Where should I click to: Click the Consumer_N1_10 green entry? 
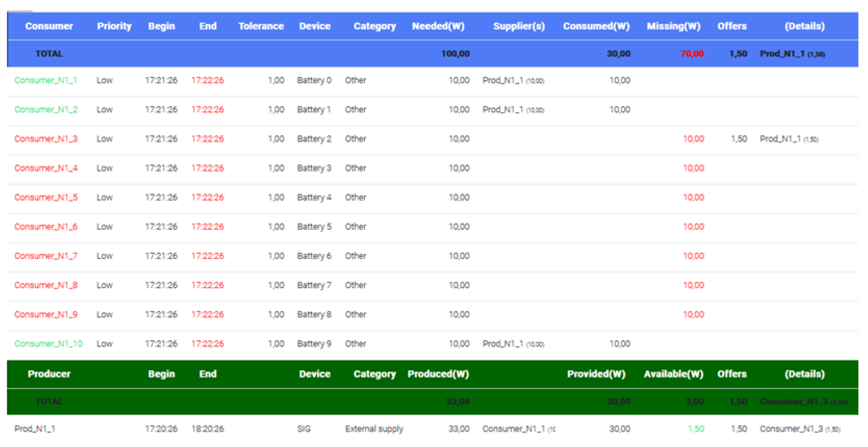pos(48,343)
